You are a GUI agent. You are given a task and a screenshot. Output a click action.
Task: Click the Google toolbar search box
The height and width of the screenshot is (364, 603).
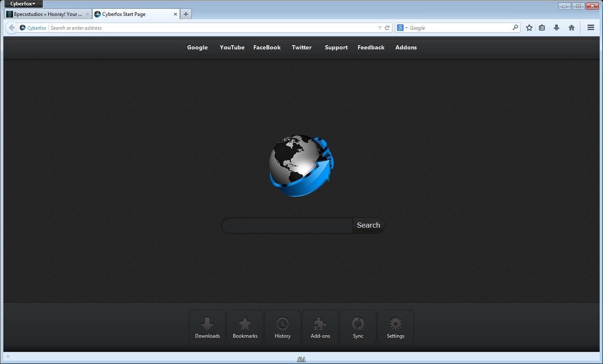click(460, 28)
